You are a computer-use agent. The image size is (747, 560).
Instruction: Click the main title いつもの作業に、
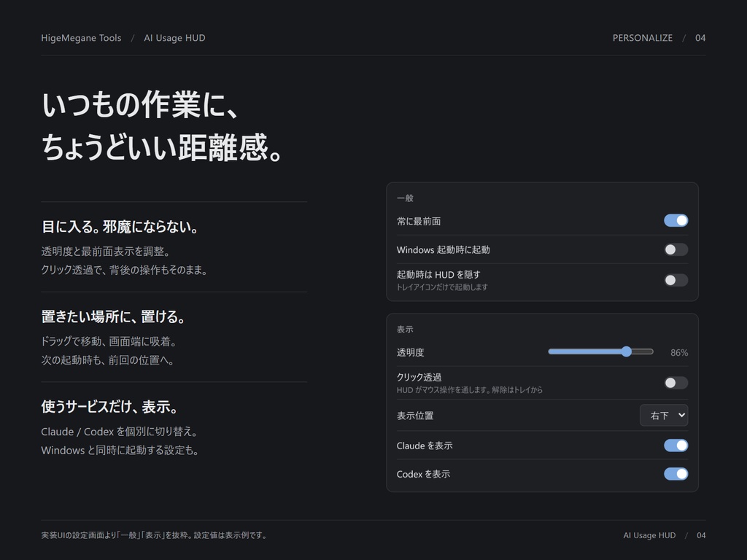(141, 105)
